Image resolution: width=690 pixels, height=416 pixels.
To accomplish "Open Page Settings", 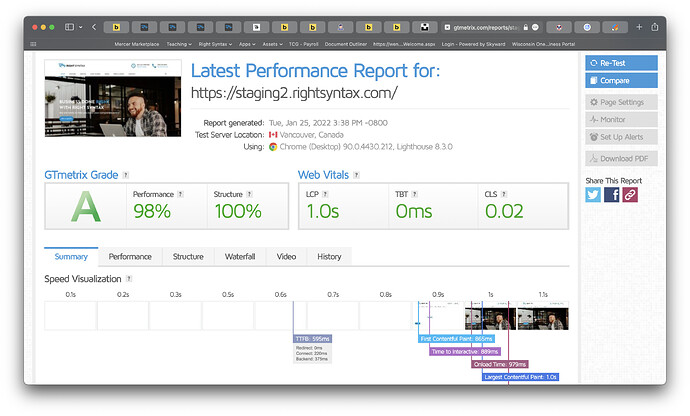I will (621, 102).
